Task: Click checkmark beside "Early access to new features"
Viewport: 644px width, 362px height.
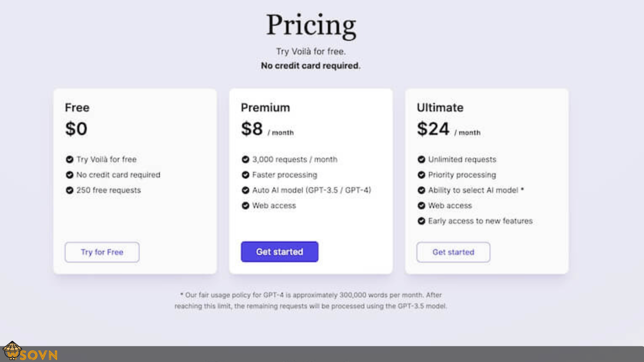Action: point(421,221)
